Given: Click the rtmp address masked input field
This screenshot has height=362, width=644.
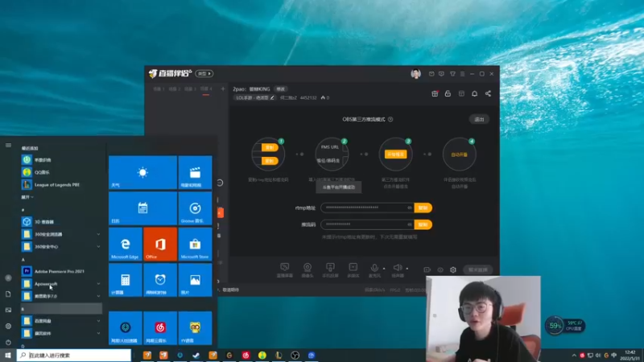Looking at the screenshot, I should point(367,208).
